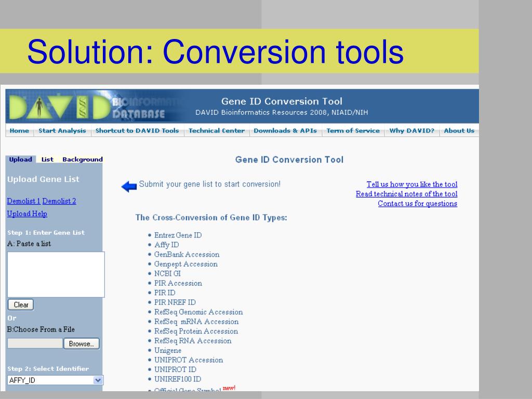Click the Step 2: Select Identifier label
The width and height of the screenshot is (532, 399).
(48, 369)
